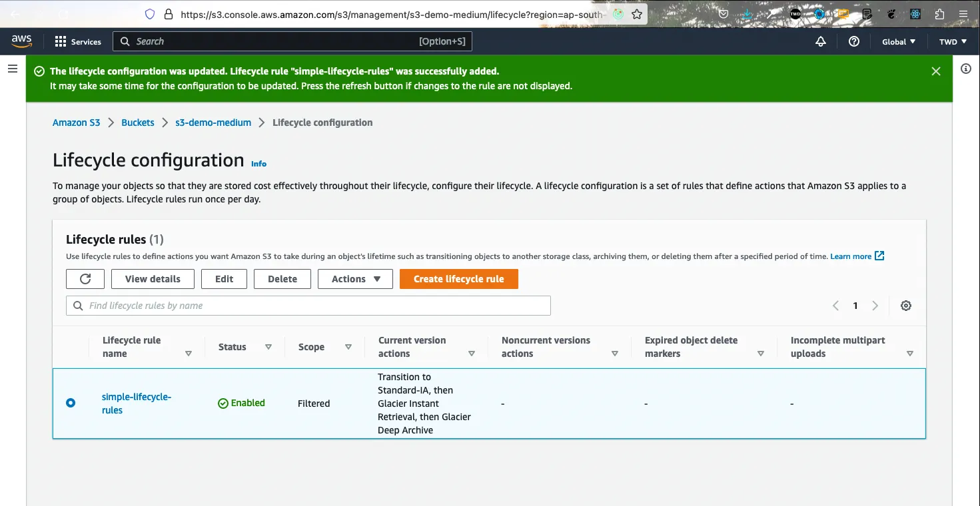This screenshot has width=980, height=506.
Task: Click the Edit button
Action: tap(224, 279)
